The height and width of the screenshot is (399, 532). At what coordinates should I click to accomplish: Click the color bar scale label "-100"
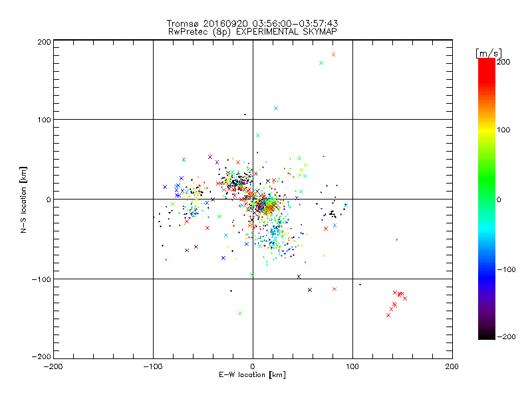(x=506, y=269)
